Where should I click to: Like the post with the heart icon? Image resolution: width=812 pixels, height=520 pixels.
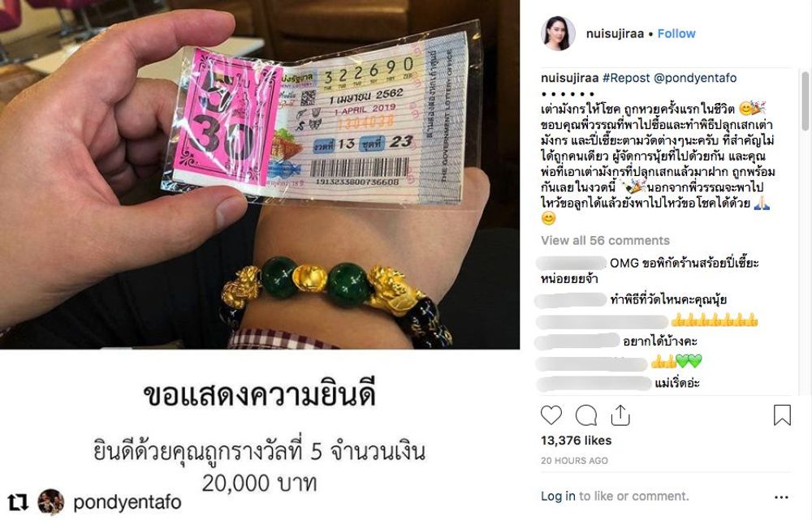pyautogui.click(x=551, y=415)
